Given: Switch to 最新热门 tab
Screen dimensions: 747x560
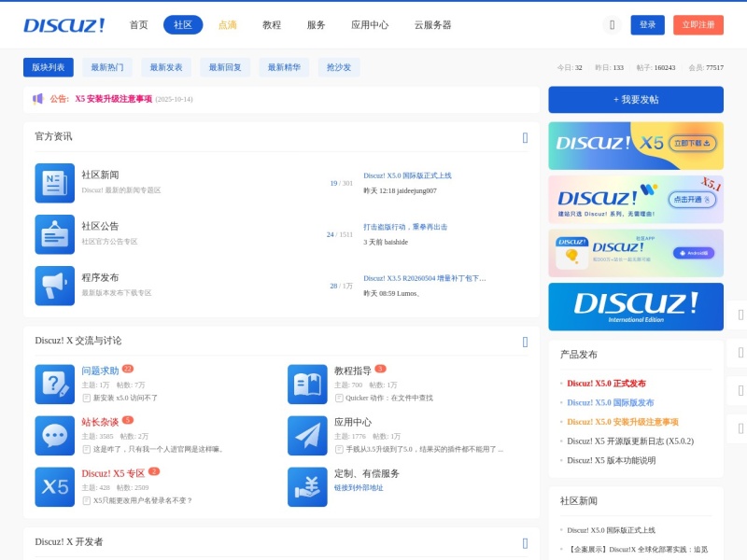Looking at the screenshot, I should click(x=107, y=67).
